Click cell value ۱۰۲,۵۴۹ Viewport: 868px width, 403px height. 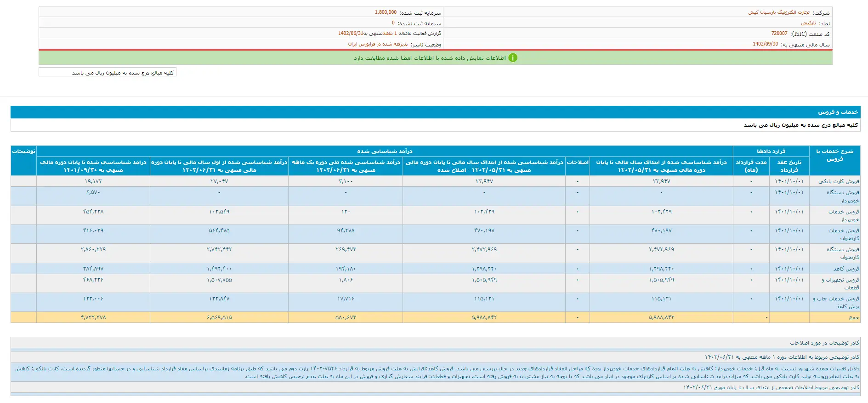[219, 212]
